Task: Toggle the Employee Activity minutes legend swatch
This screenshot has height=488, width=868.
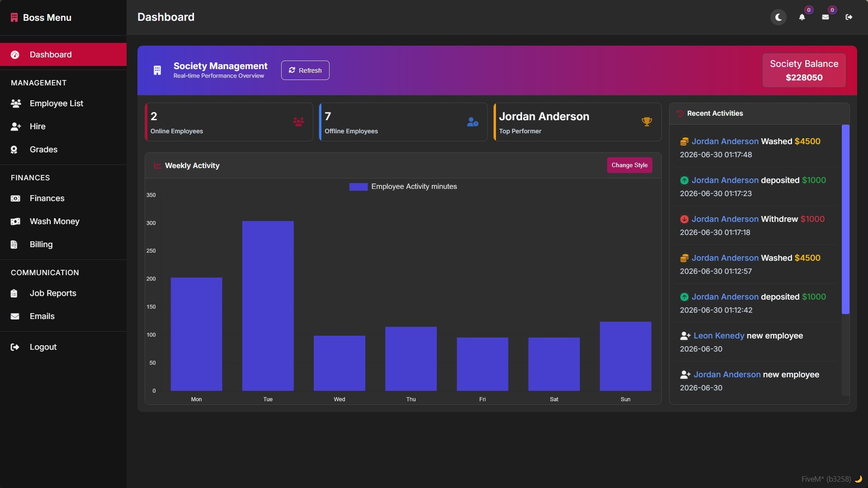Action: [x=359, y=187]
